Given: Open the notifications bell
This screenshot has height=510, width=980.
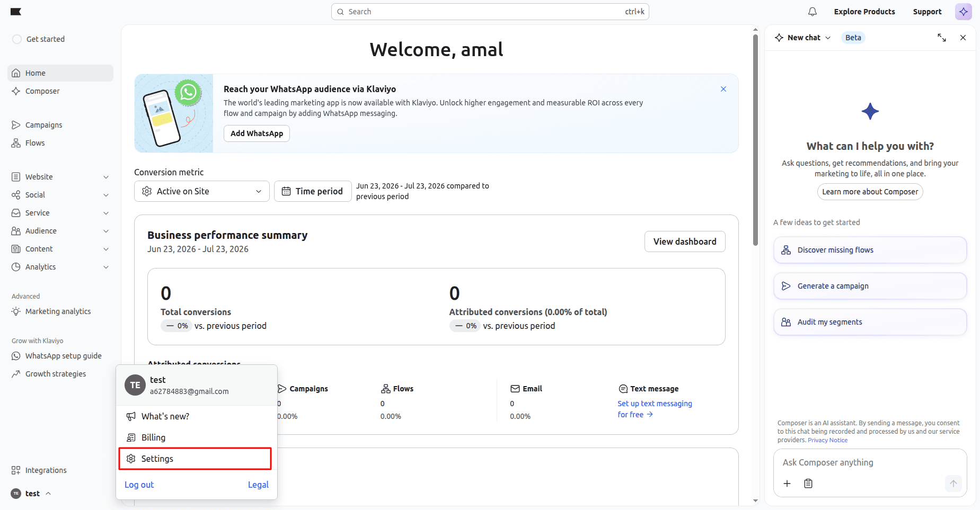Looking at the screenshot, I should coord(813,12).
